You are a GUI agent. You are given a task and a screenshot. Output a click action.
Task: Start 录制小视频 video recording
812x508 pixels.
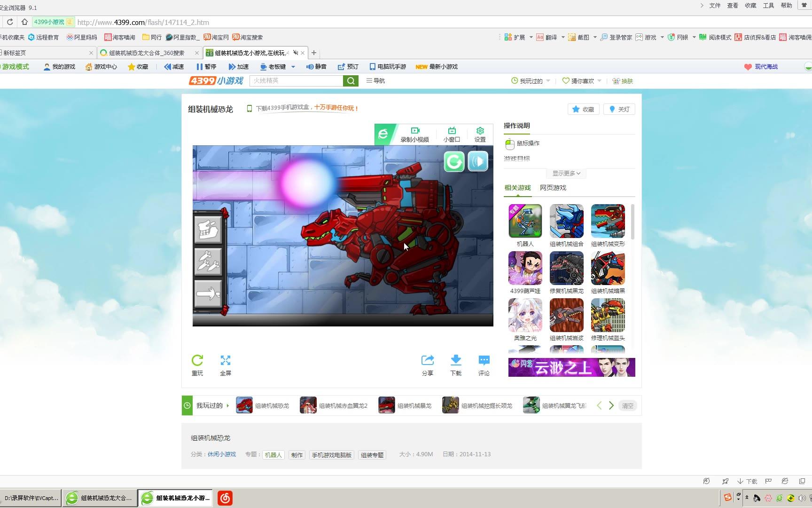(x=415, y=135)
